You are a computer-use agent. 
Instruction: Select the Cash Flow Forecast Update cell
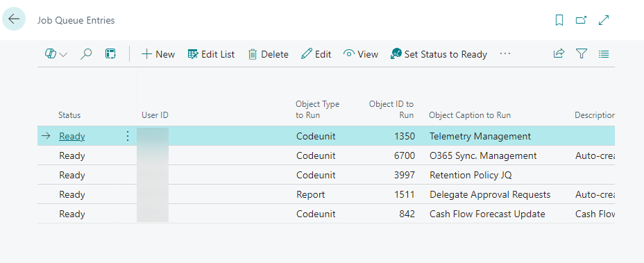487,214
